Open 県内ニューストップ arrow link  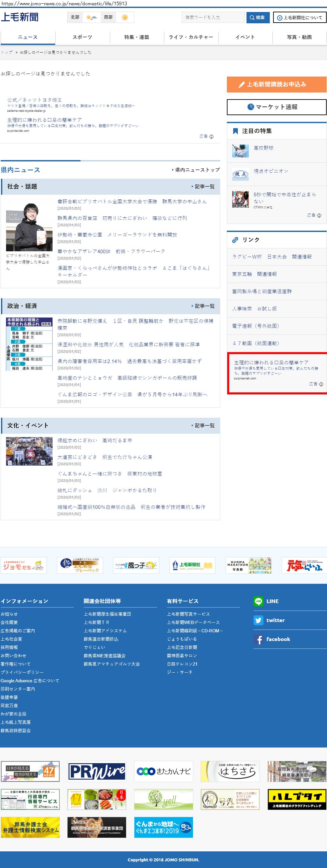196,170
